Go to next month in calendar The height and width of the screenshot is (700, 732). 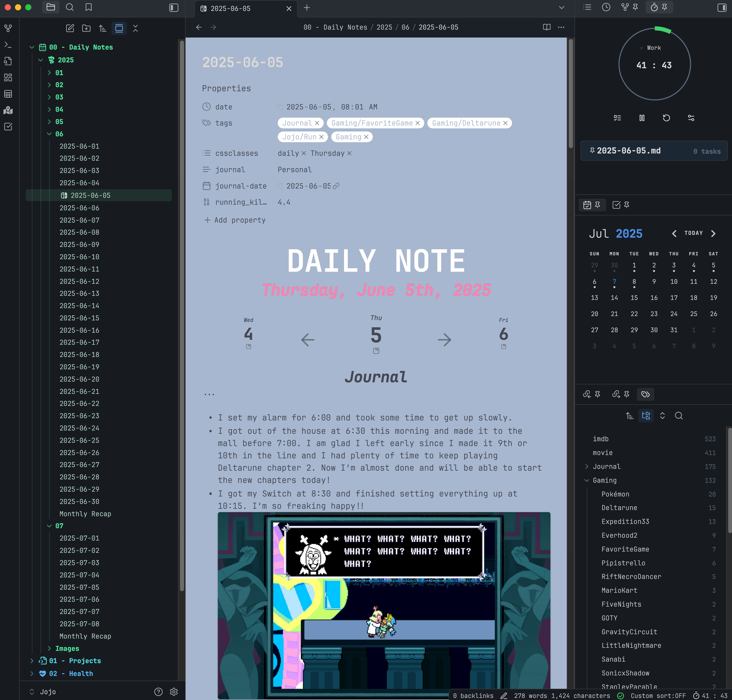(x=713, y=234)
